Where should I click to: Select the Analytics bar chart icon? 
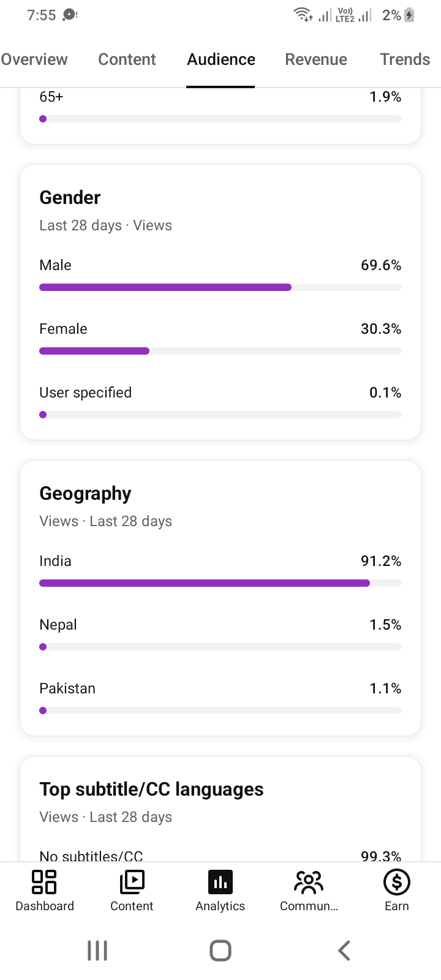[221, 882]
